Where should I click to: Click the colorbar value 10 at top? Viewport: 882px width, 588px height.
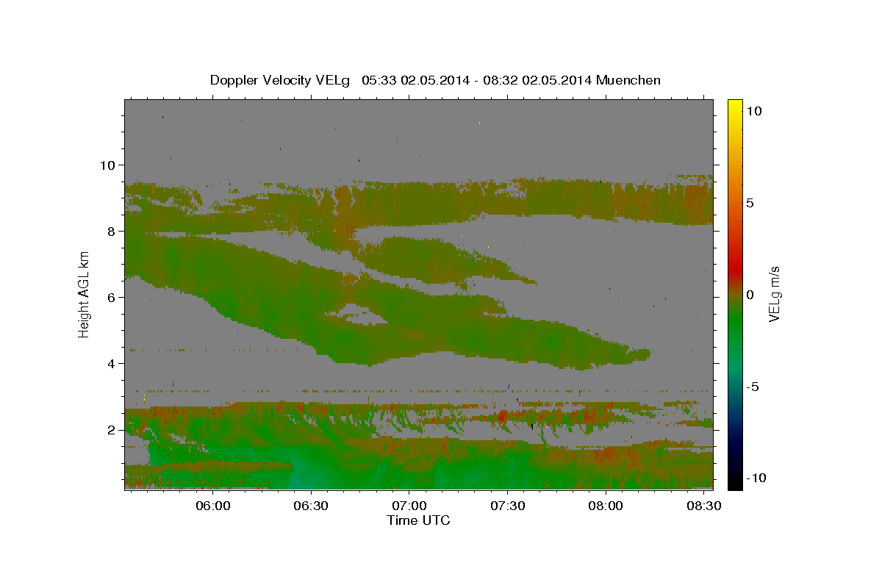coord(753,110)
